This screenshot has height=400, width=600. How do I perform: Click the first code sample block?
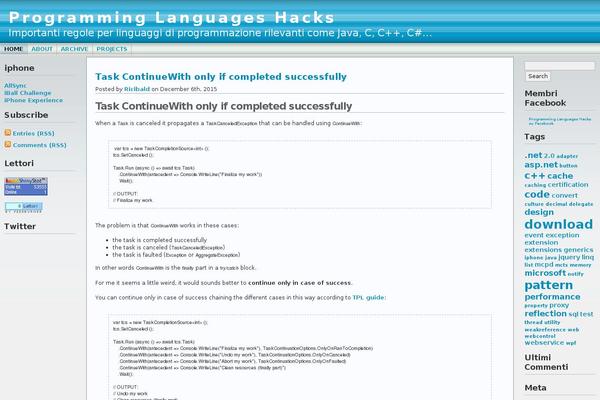300,175
